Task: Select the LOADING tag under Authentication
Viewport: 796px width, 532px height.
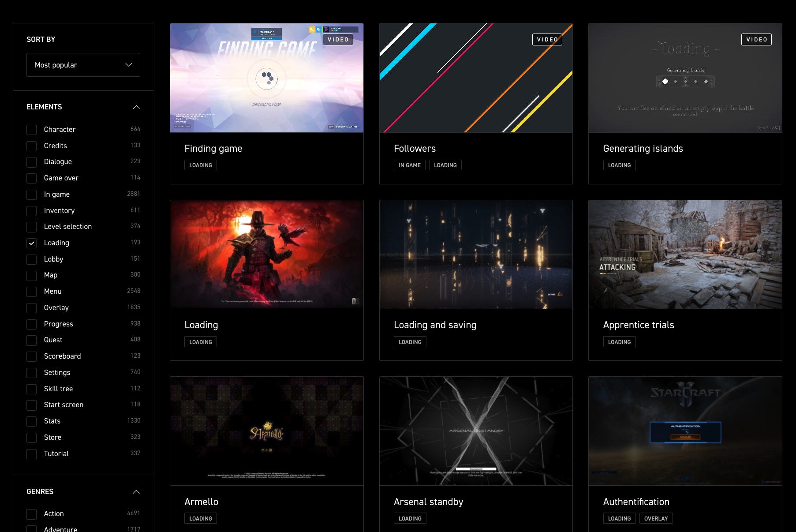Action: coord(620,519)
